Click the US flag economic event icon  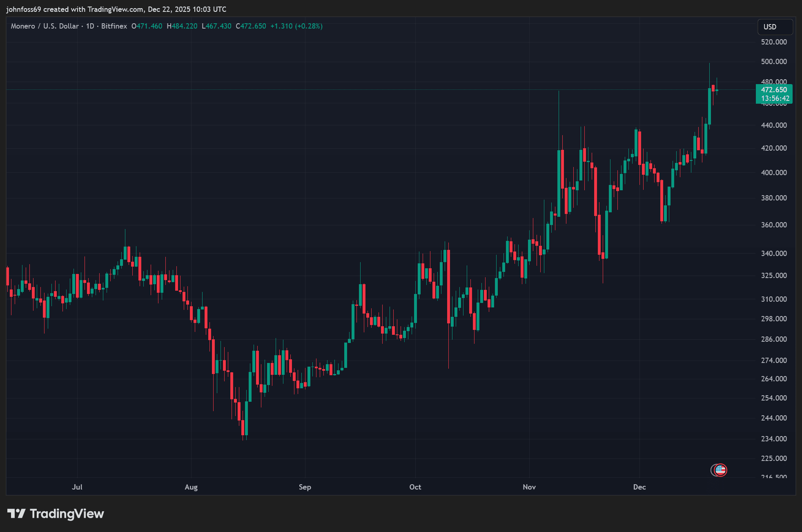click(720, 470)
